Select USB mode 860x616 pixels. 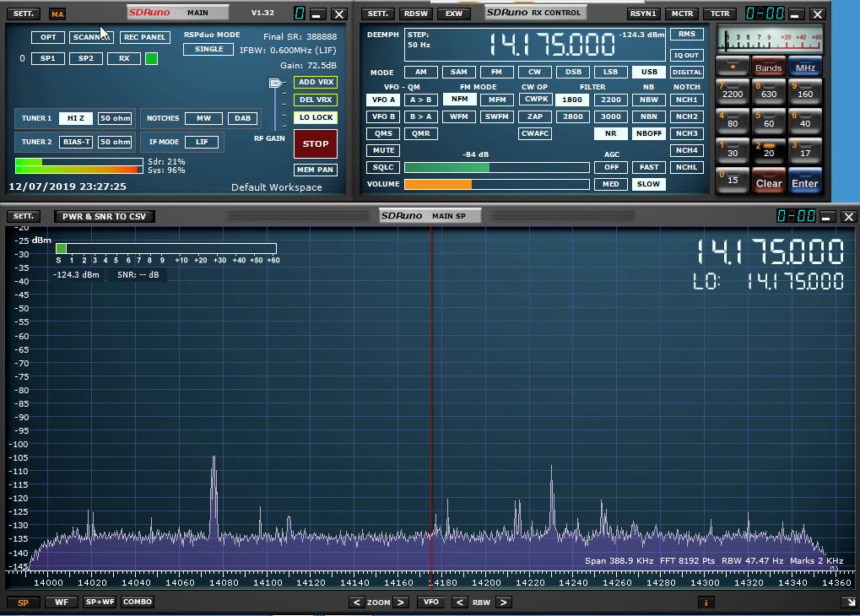649,72
